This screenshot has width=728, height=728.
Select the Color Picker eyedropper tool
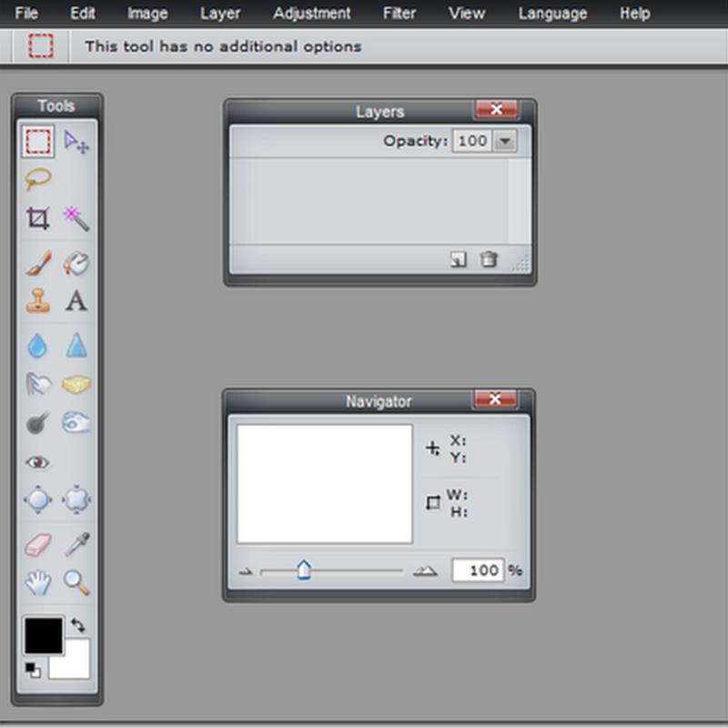point(76,544)
